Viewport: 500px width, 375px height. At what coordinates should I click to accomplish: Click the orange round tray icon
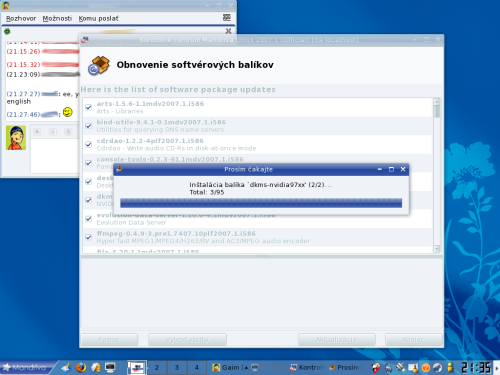tap(426, 367)
